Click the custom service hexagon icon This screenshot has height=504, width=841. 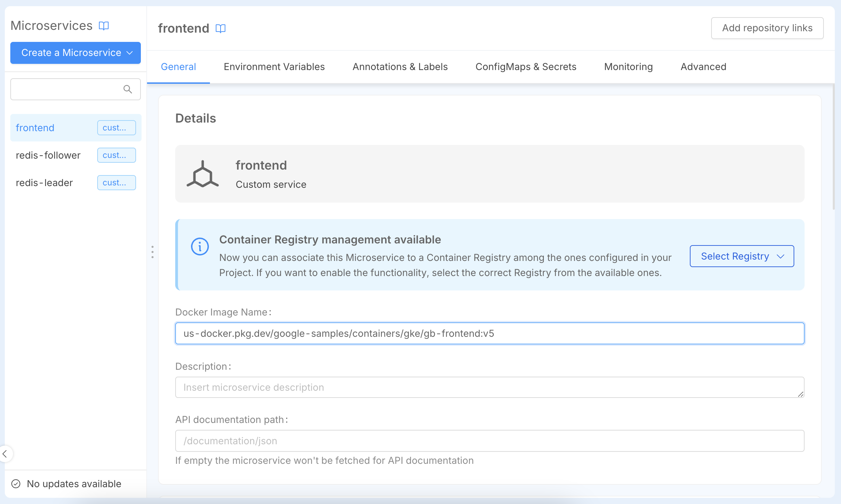203,174
